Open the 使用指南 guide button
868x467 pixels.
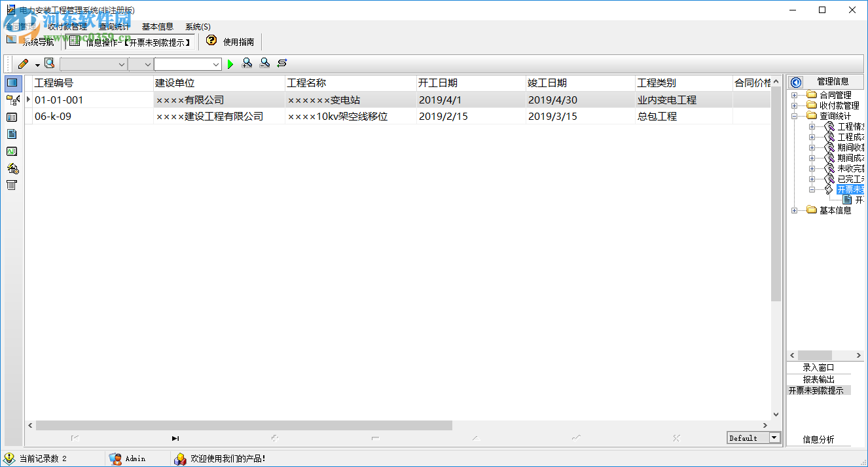tap(230, 42)
